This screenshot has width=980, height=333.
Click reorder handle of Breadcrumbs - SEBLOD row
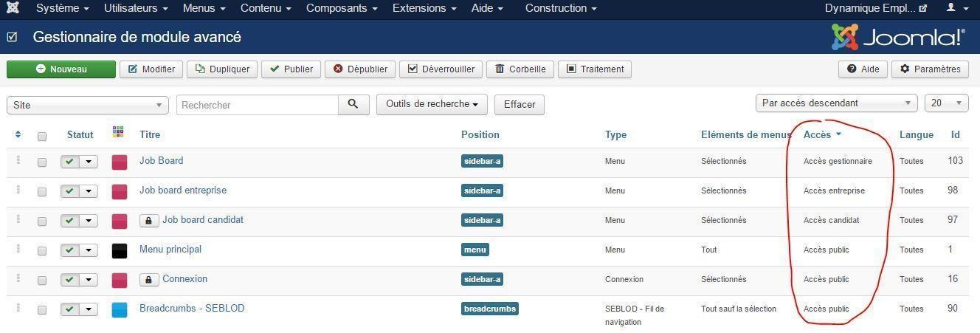[x=18, y=308]
